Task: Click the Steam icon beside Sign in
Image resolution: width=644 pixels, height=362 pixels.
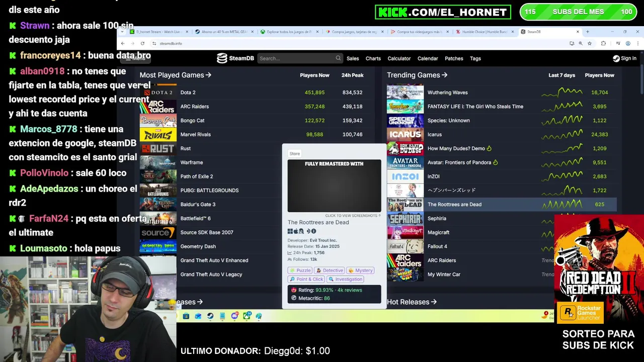Action: tap(616, 58)
